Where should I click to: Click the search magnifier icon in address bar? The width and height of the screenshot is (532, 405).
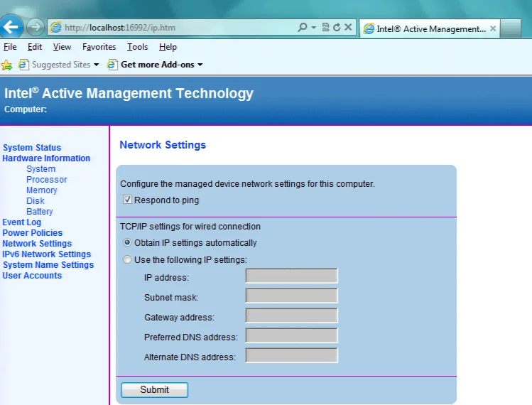(302, 27)
